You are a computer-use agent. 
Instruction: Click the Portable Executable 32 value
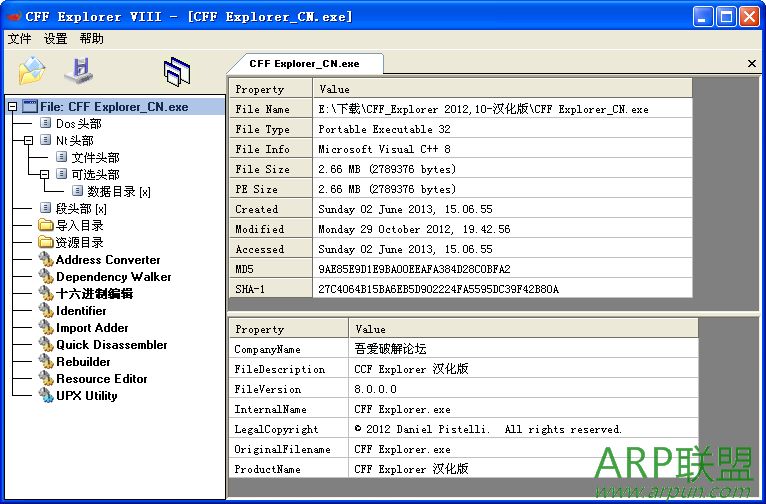pos(384,129)
